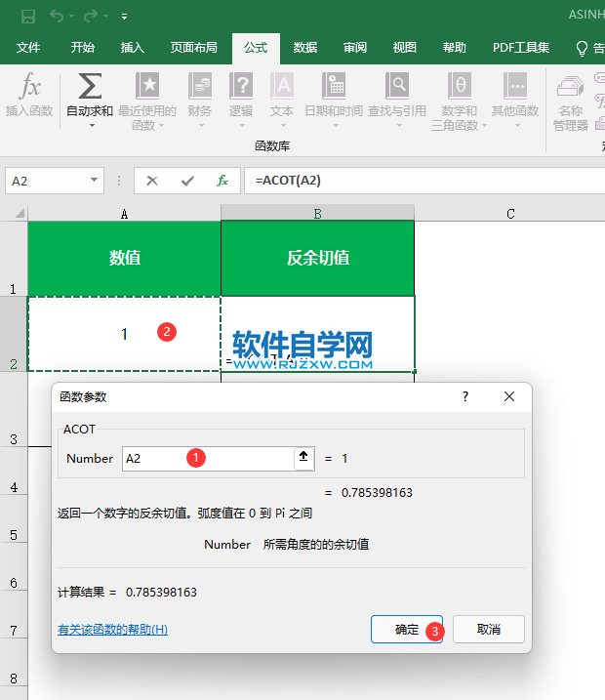
Task: Open 最近使用的函数 star icon
Action: click(x=147, y=86)
